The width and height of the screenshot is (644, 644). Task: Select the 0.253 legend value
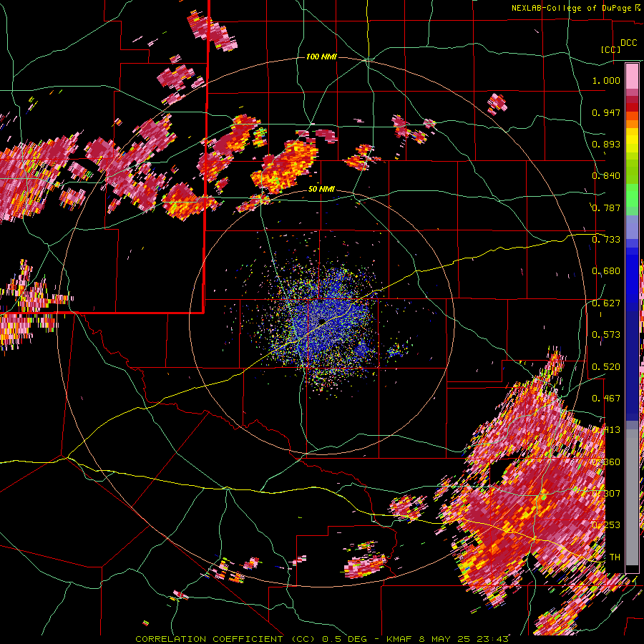pyautogui.click(x=606, y=525)
